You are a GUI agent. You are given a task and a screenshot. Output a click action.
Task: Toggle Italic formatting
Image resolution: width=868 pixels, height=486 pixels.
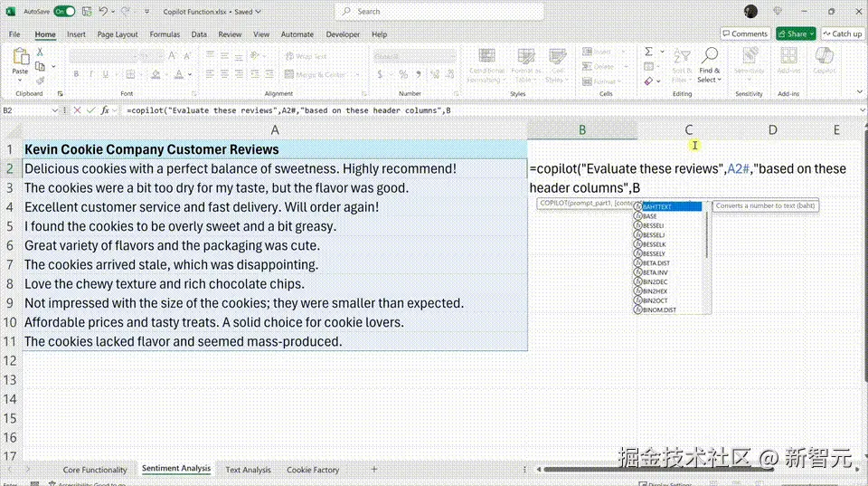click(90, 74)
